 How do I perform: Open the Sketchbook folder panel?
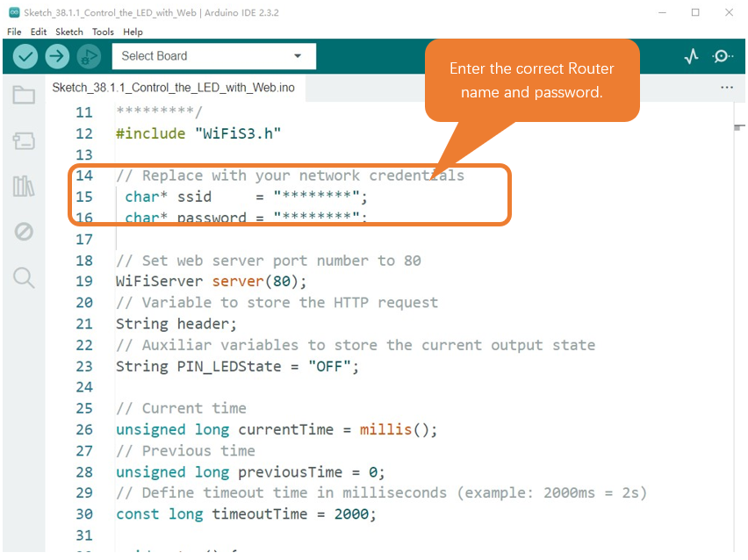tap(24, 95)
